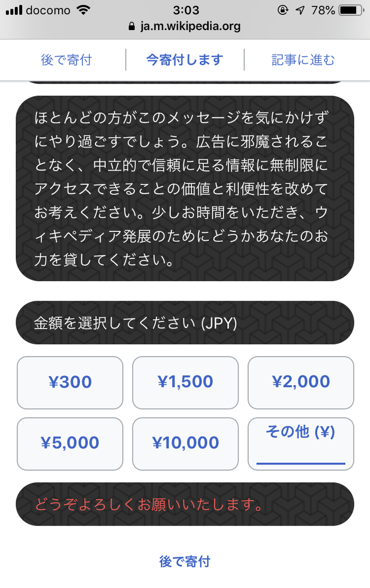The height and width of the screenshot is (588, 370).
Task: Tap the battery icon in status bar
Action: (351, 10)
